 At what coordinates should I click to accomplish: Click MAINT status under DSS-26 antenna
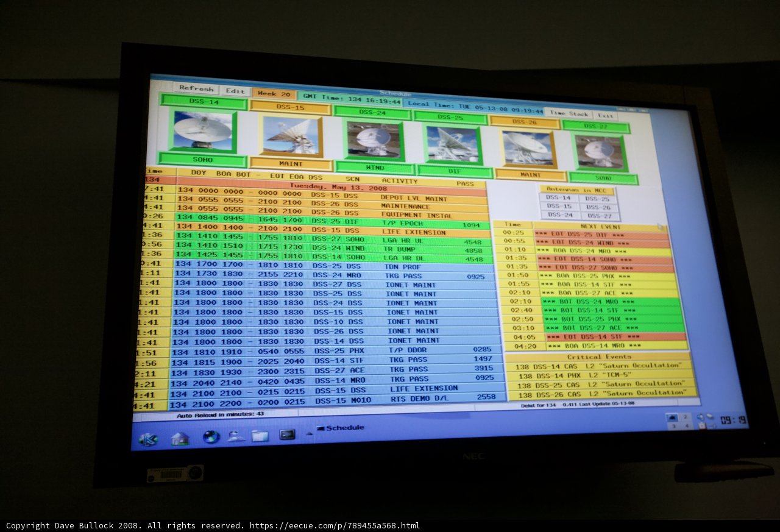[530, 175]
